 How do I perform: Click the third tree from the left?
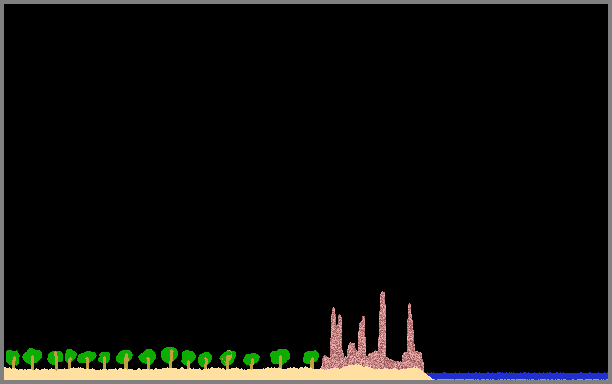(x=55, y=360)
